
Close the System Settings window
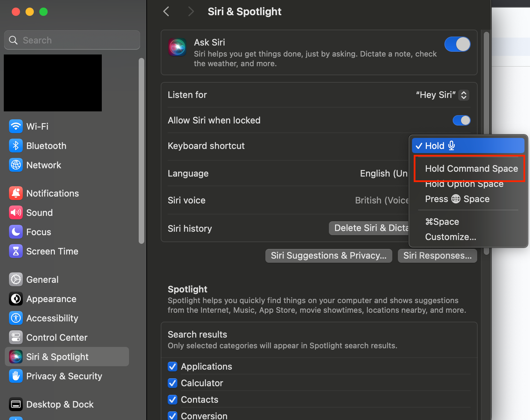[x=16, y=12]
